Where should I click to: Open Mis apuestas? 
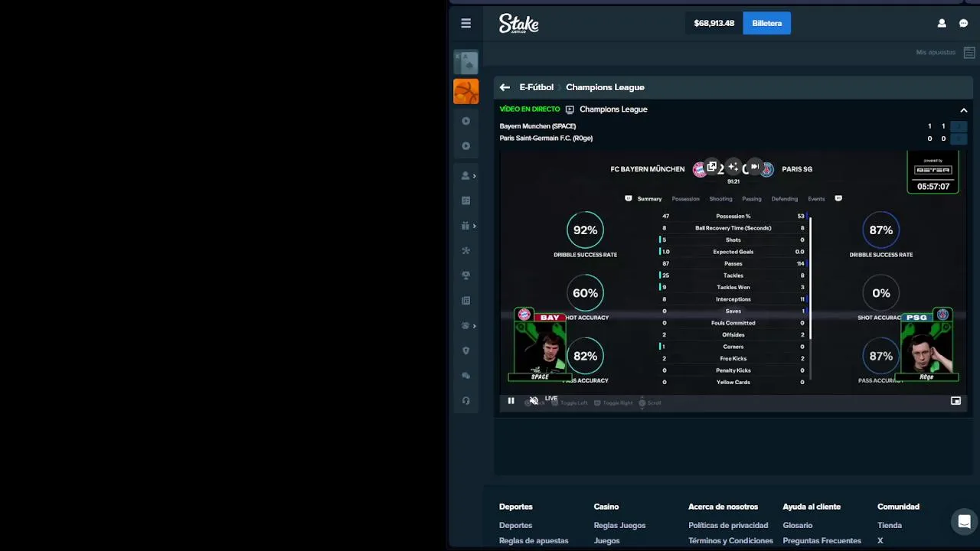936,52
